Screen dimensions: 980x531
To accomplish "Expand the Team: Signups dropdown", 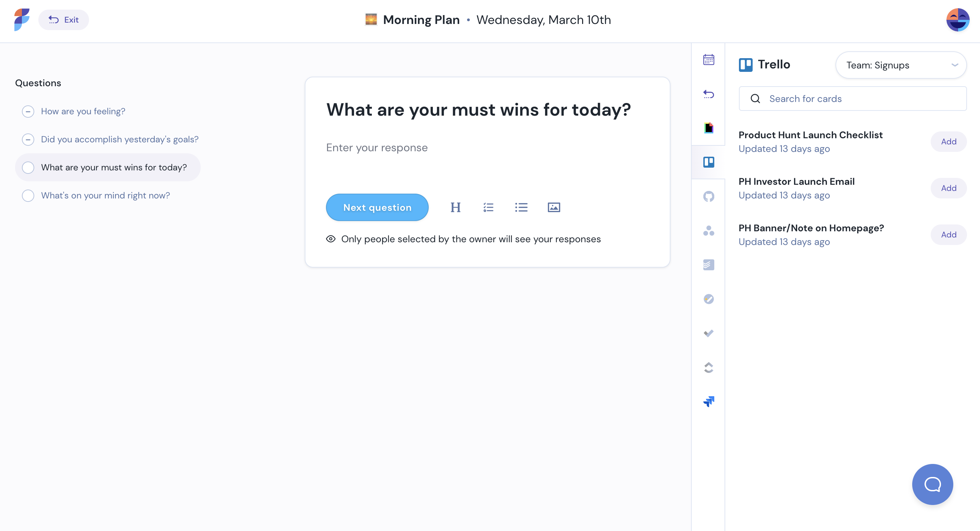I will point(901,65).
